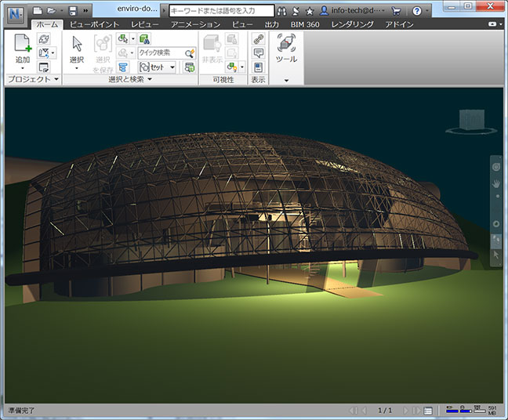Select the 選択 arrow tool
Image resolution: width=508 pixels, height=420 pixels.
click(x=77, y=44)
